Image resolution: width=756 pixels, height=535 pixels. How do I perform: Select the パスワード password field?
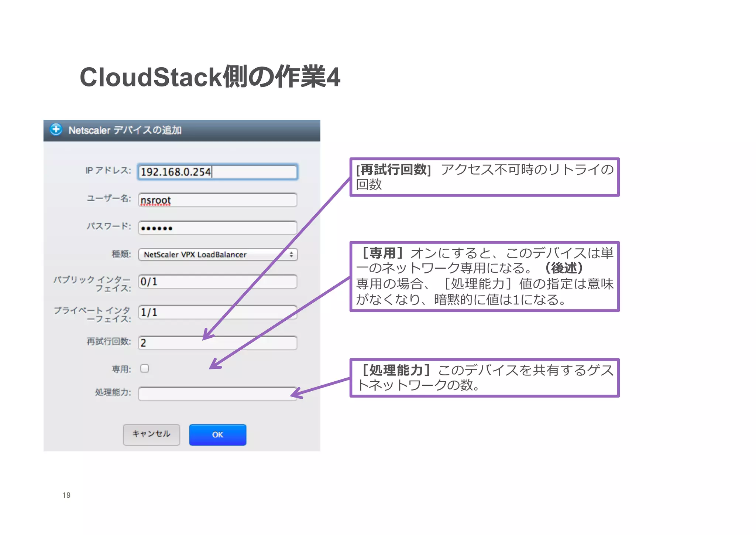(217, 228)
